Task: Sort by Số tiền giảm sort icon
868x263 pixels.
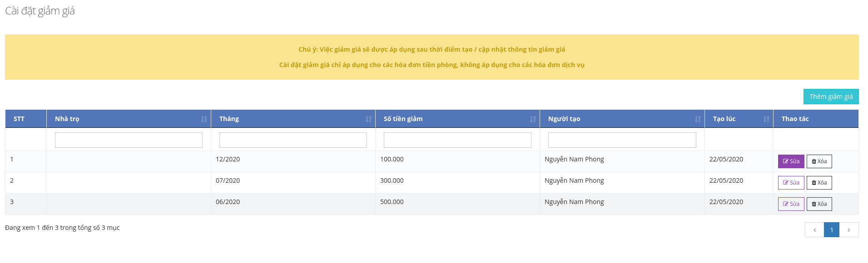Action: tap(533, 119)
